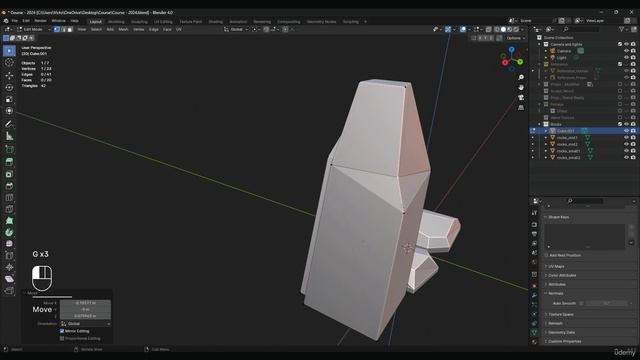Select Light object in outliner
Screen dimensions: 640x360
(562, 58)
